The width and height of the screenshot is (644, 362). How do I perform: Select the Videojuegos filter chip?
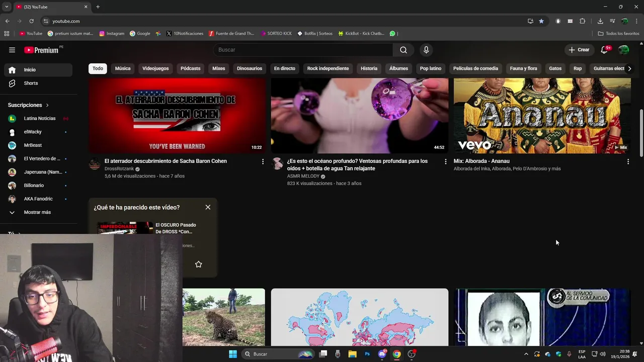coord(155,68)
